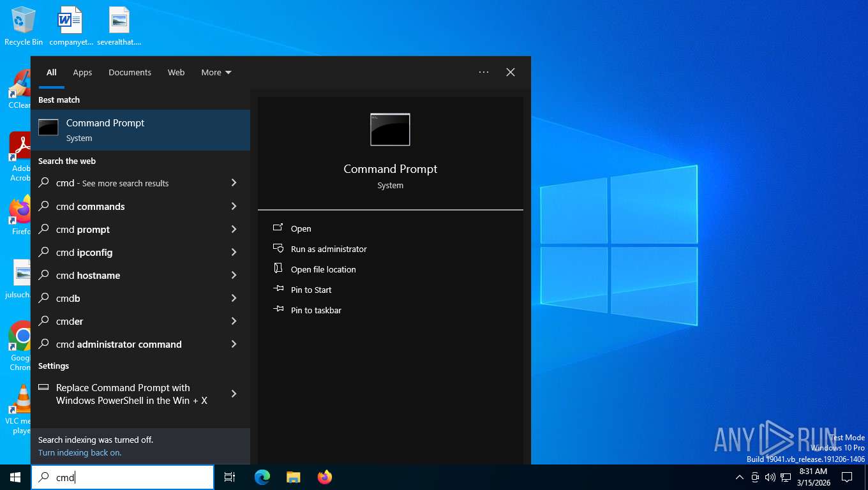
Task: Click the taskbar search box containing cmd
Action: point(123,477)
